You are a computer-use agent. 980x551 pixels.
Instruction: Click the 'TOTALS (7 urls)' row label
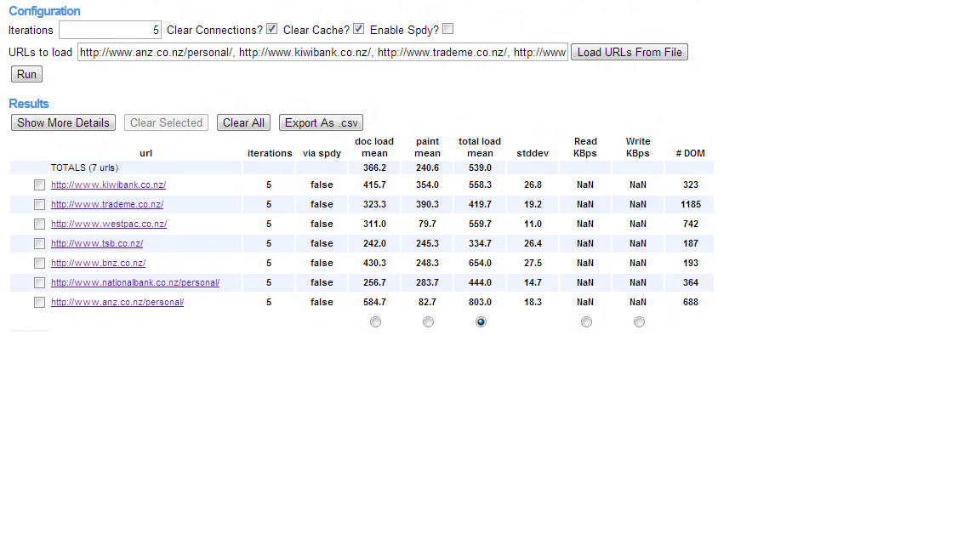click(x=84, y=168)
